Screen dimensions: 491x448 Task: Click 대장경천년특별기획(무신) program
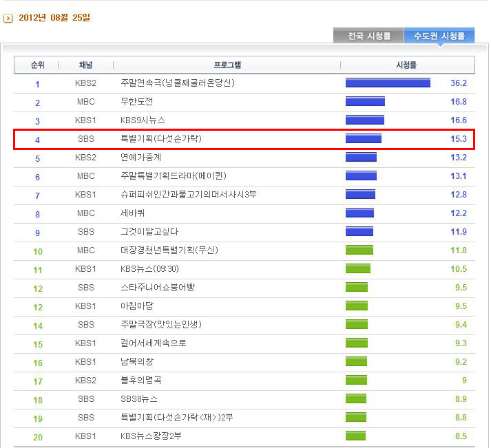(169, 250)
